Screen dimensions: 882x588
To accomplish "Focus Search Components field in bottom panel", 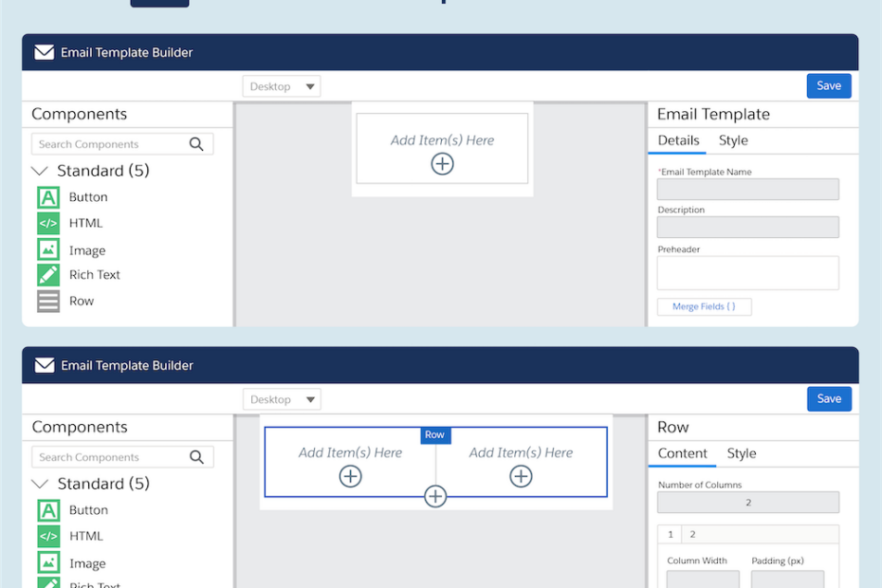I will click(x=122, y=457).
